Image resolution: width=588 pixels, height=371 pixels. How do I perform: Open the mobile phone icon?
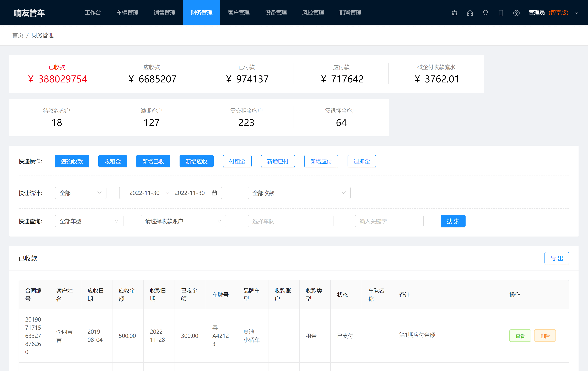tap(501, 13)
